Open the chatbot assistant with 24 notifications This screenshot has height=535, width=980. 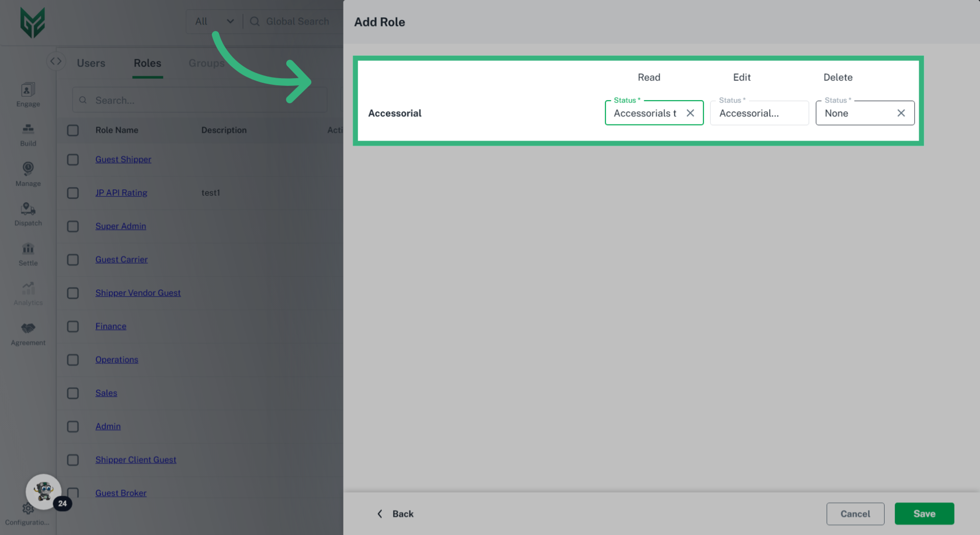click(x=44, y=491)
